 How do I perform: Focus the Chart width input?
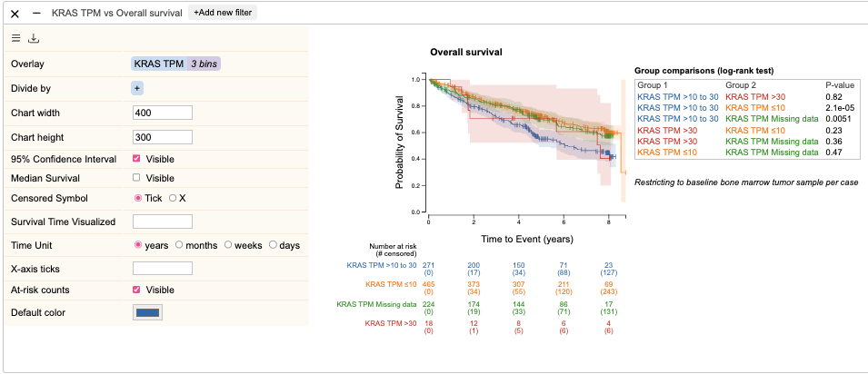(163, 113)
